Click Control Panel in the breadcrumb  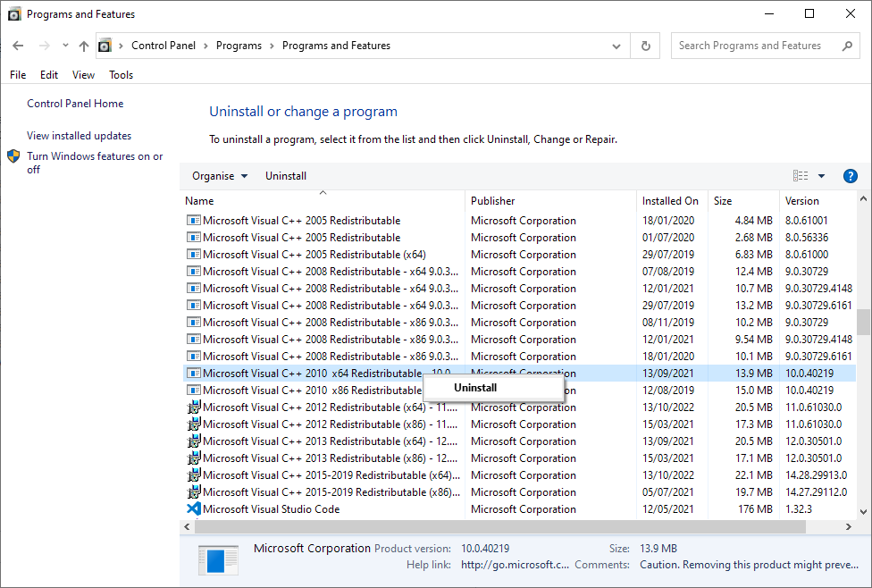click(x=163, y=46)
